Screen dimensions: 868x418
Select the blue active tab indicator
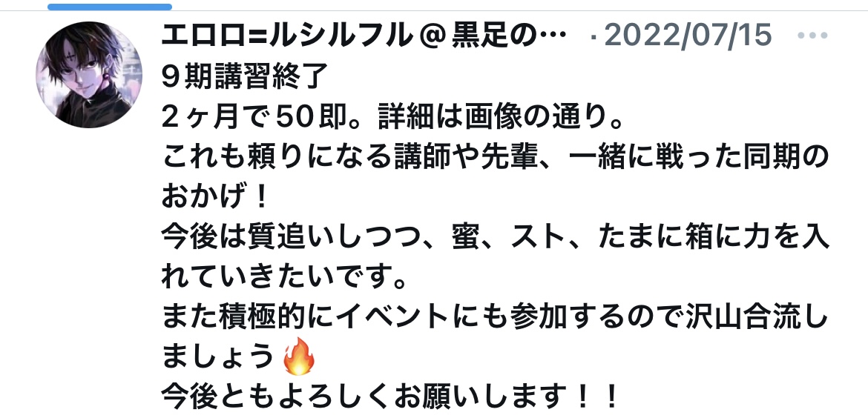[x=110, y=7]
